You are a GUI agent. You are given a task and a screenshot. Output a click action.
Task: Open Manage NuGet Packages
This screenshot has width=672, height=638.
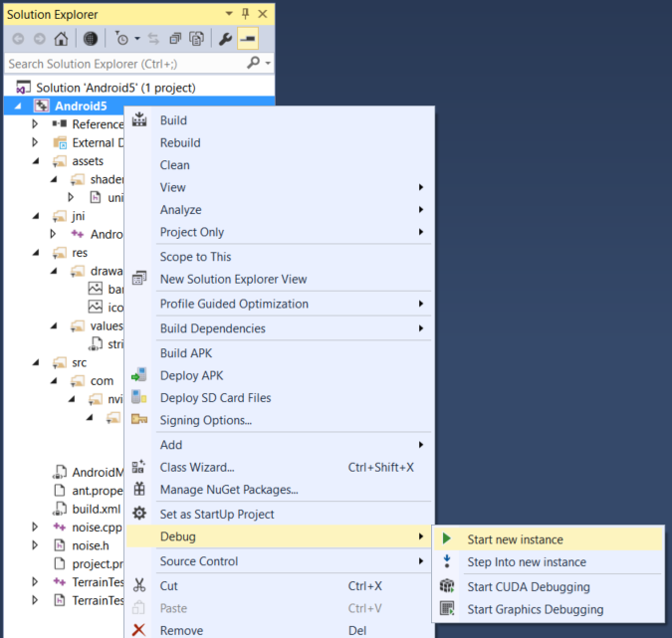(280, 490)
